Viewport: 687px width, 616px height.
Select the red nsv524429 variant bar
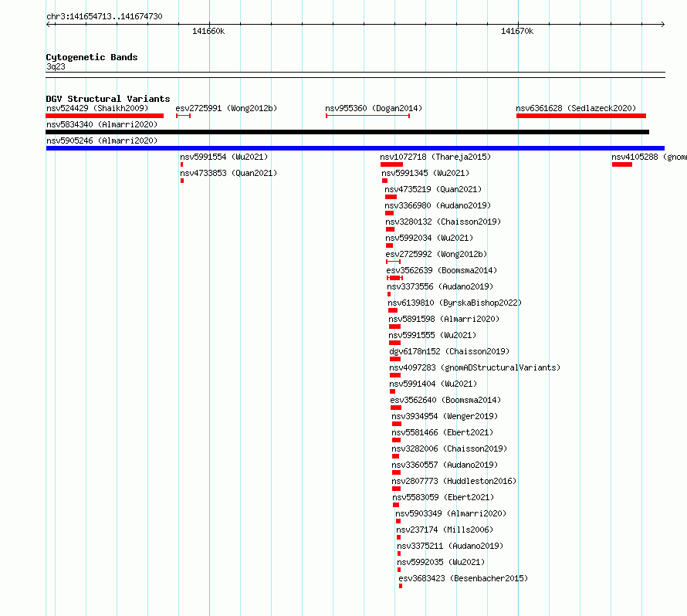(105, 116)
